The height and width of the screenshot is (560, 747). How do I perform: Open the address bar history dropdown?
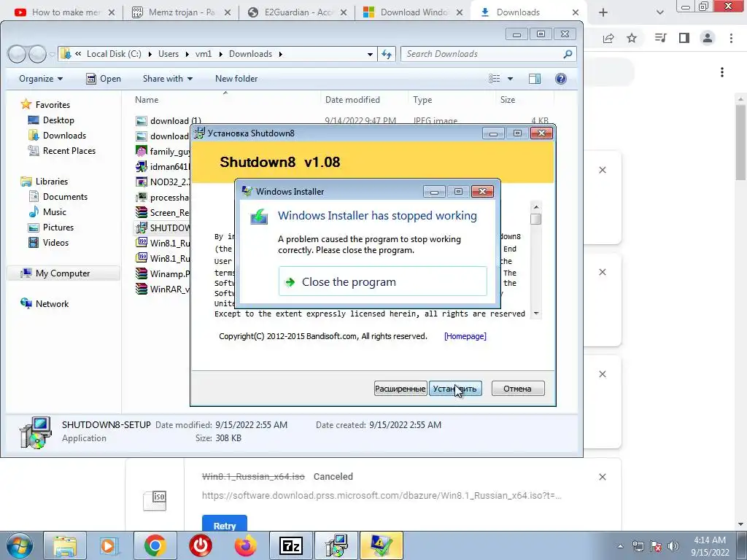370,54
